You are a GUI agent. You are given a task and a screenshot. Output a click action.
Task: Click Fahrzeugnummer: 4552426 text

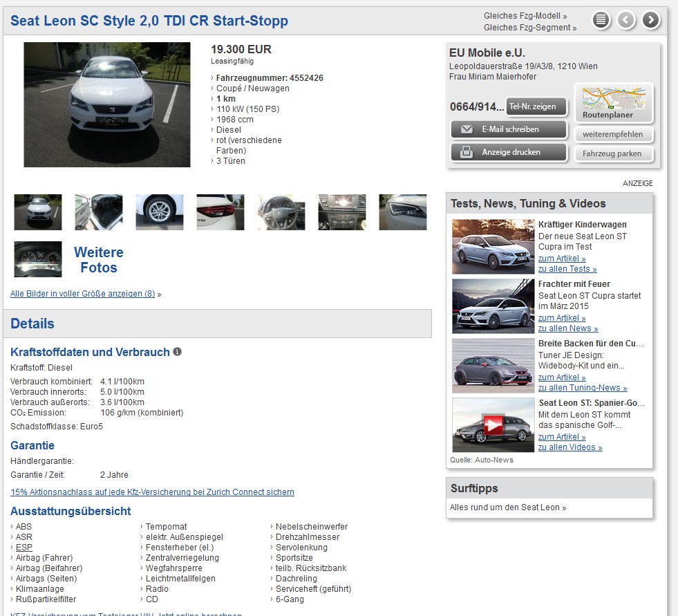270,78
